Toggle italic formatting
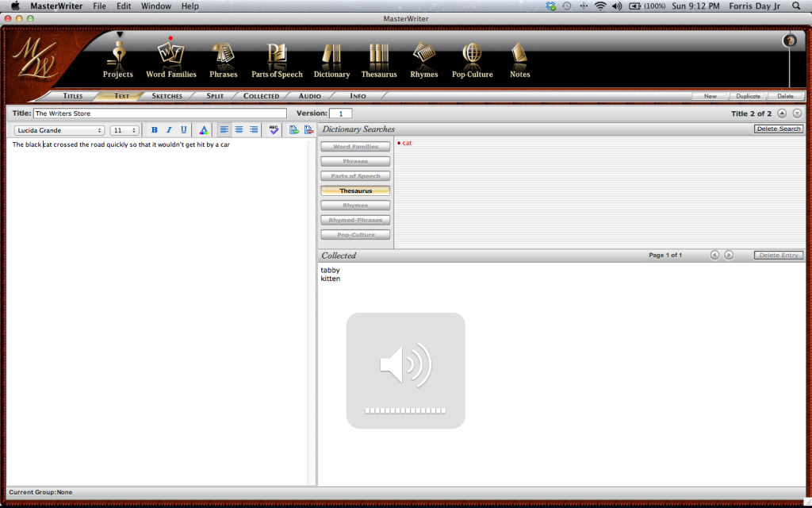Image resolution: width=812 pixels, height=508 pixels. [169, 129]
